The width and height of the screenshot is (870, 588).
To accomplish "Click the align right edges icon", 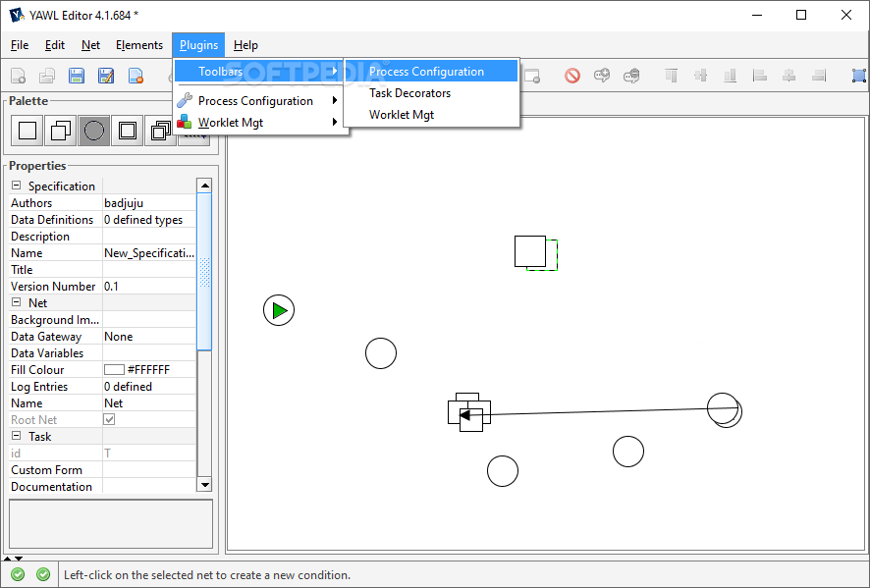I will 819,76.
